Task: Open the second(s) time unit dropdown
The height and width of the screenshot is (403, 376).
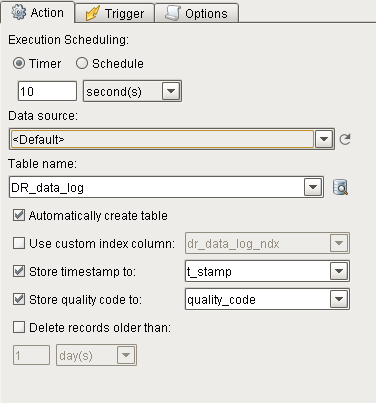Action: tap(171, 91)
